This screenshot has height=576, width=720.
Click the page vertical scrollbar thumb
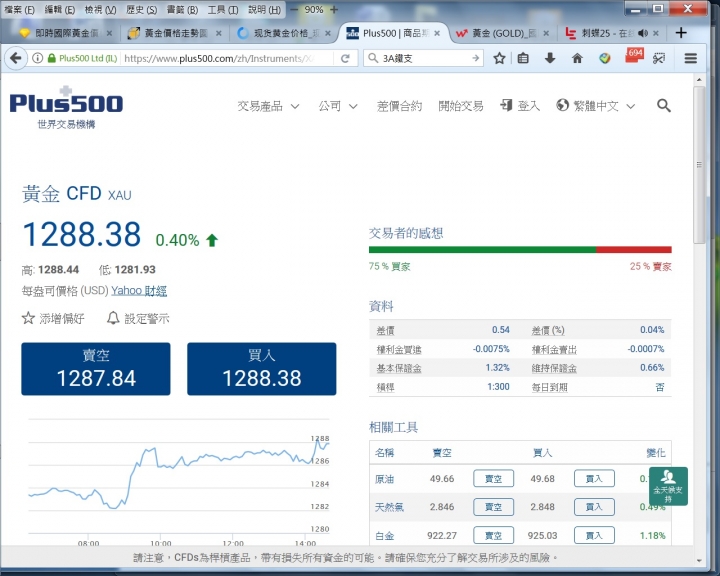pyautogui.click(x=699, y=165)
